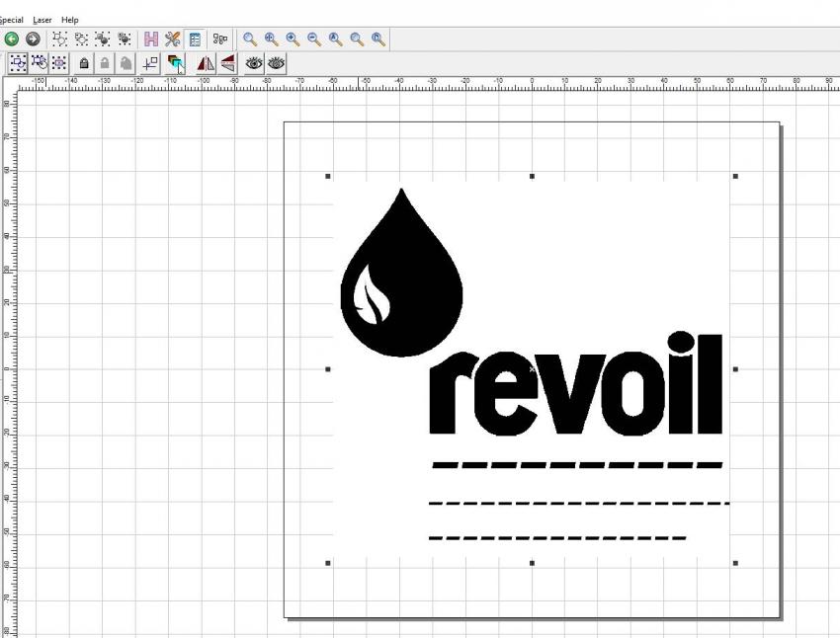840x638 pixels.
Task: Click the green back arrow icon
Action: pyautogui.click(x=12, y=40)
